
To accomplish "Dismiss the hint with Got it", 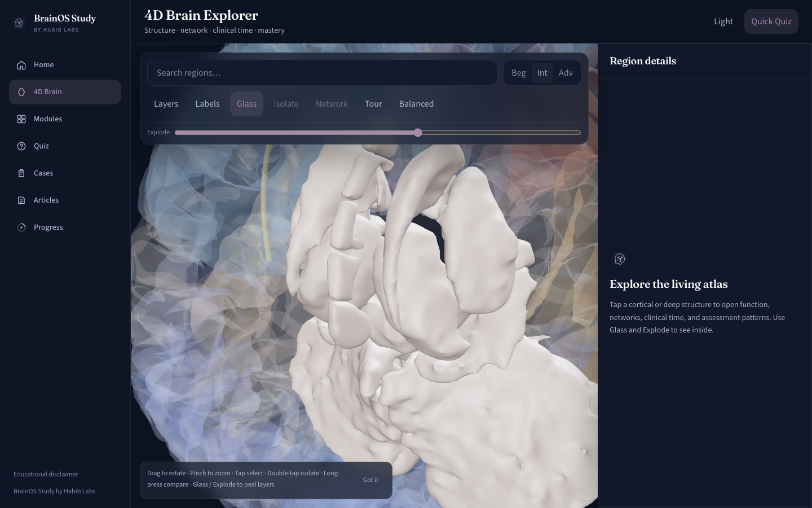I will [370, 480].
